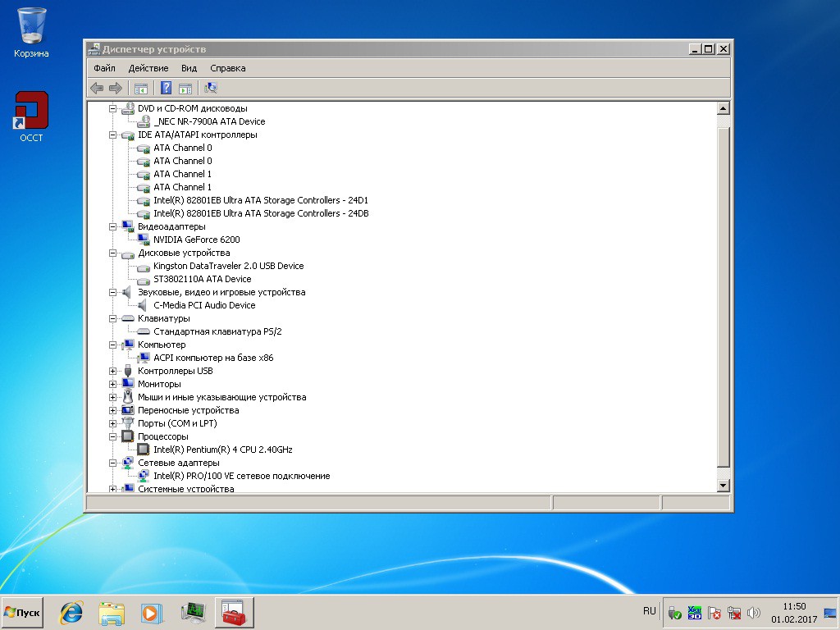Open the OCCT desktop shortcut
The image size is (840, 630).
tap(31, 116)
